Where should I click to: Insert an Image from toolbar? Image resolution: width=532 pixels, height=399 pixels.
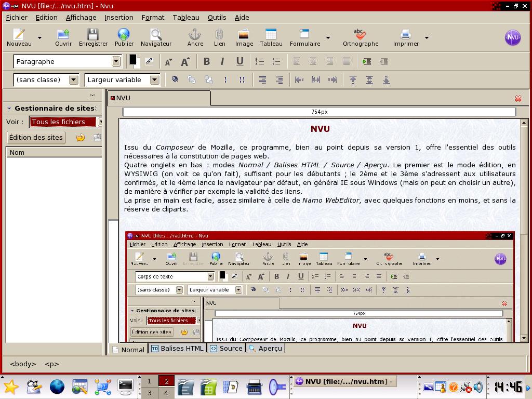pyautogui.click(x=244, y=37)
